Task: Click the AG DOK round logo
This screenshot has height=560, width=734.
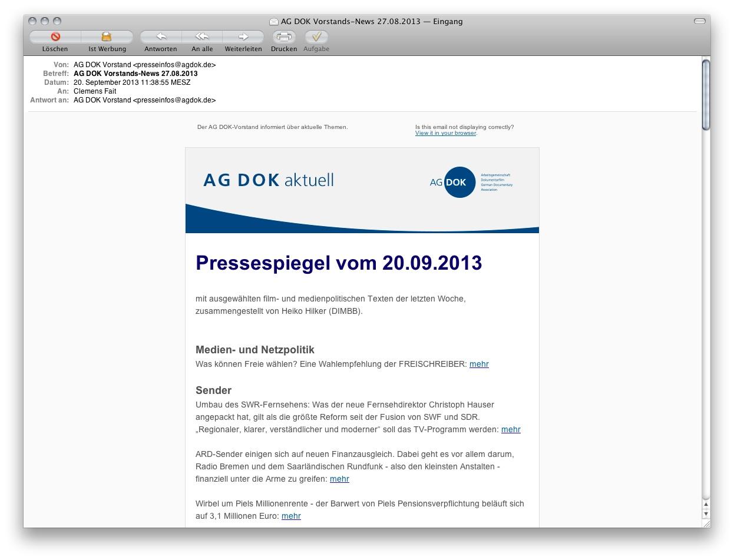Action: (x=459, y=183)
